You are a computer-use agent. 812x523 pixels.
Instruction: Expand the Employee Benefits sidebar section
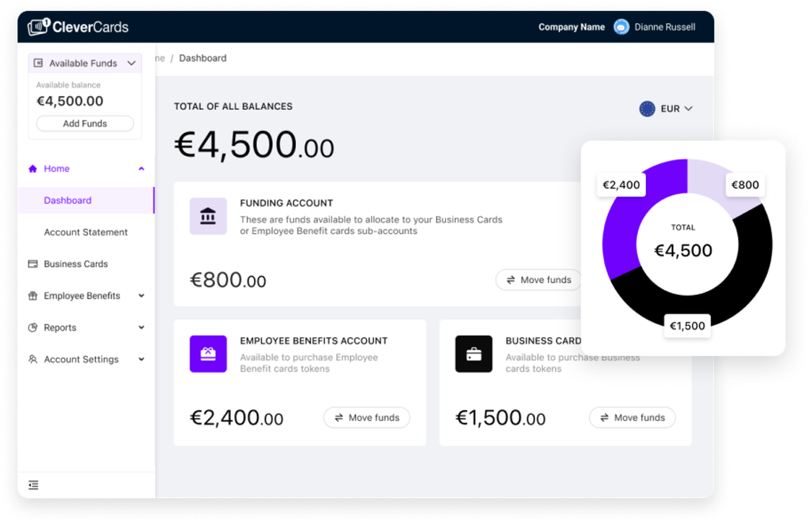pos(141,296)
